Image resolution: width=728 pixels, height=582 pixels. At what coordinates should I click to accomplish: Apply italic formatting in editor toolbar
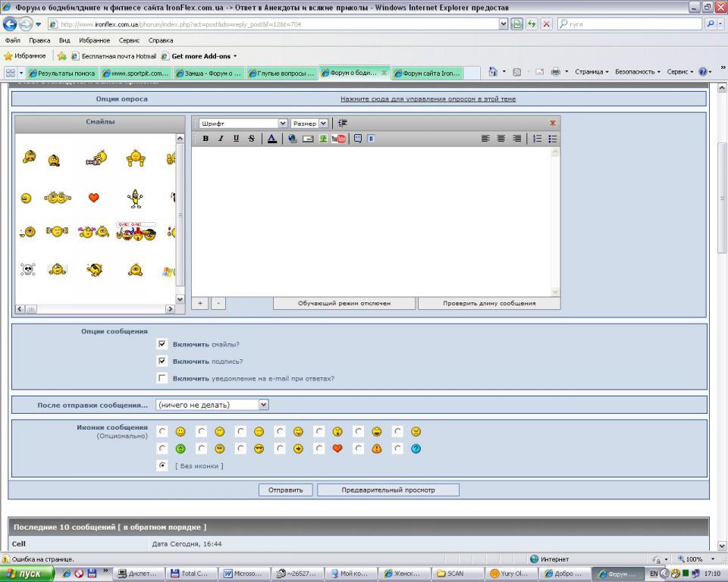(221, 139)
